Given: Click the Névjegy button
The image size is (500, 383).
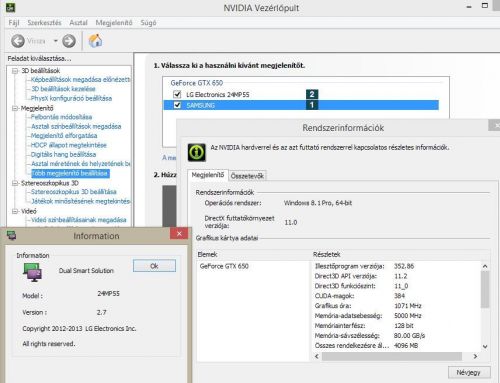Looking at the screenshot, I should [469, 372].
